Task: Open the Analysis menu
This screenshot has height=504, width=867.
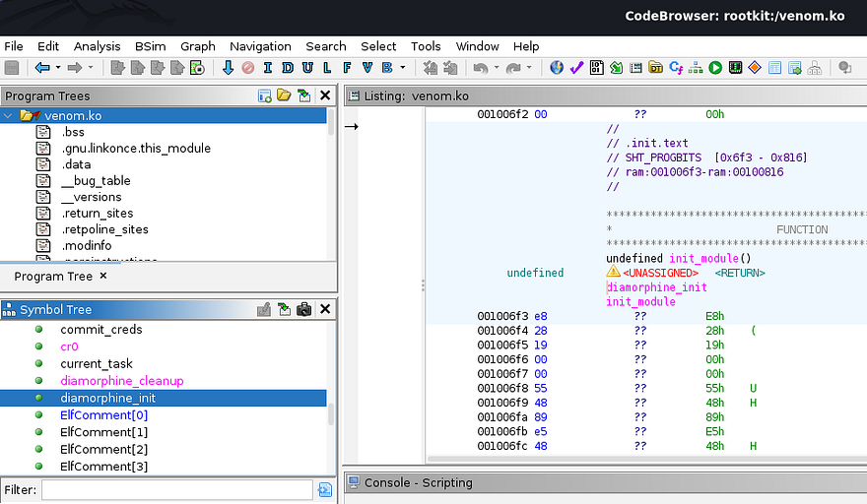Action: coord(97,46)
